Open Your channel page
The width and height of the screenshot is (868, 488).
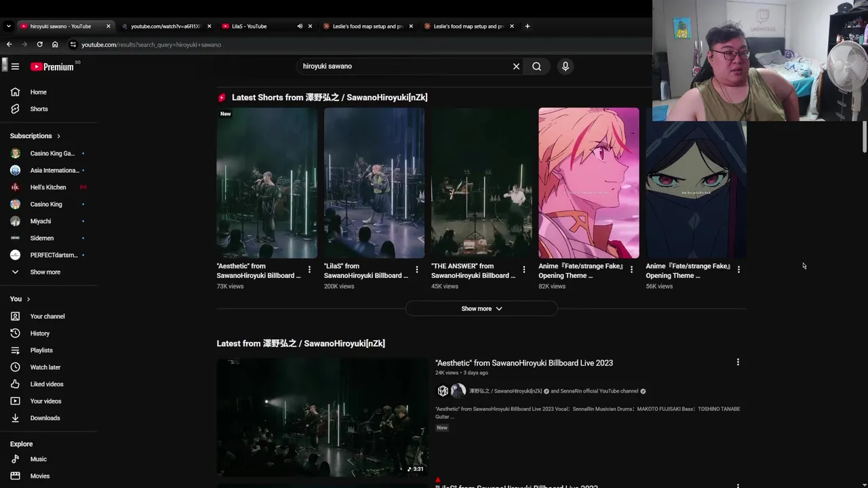[x=49, y=317]
